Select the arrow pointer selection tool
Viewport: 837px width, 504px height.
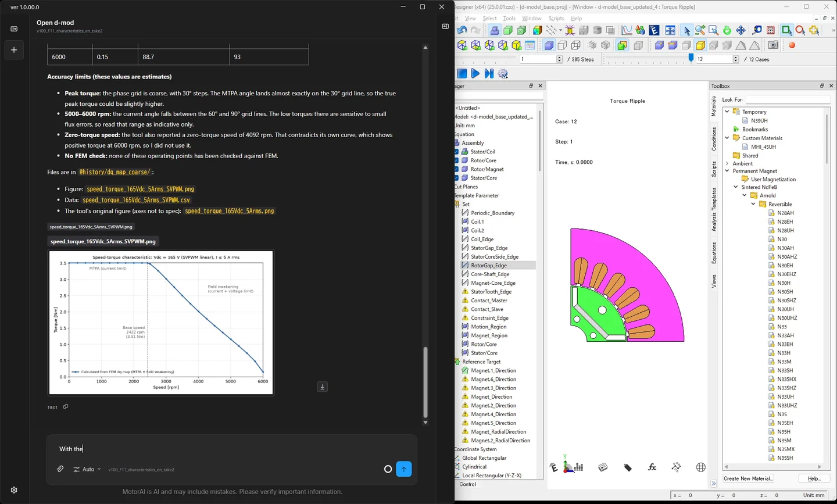coord(686,30)
